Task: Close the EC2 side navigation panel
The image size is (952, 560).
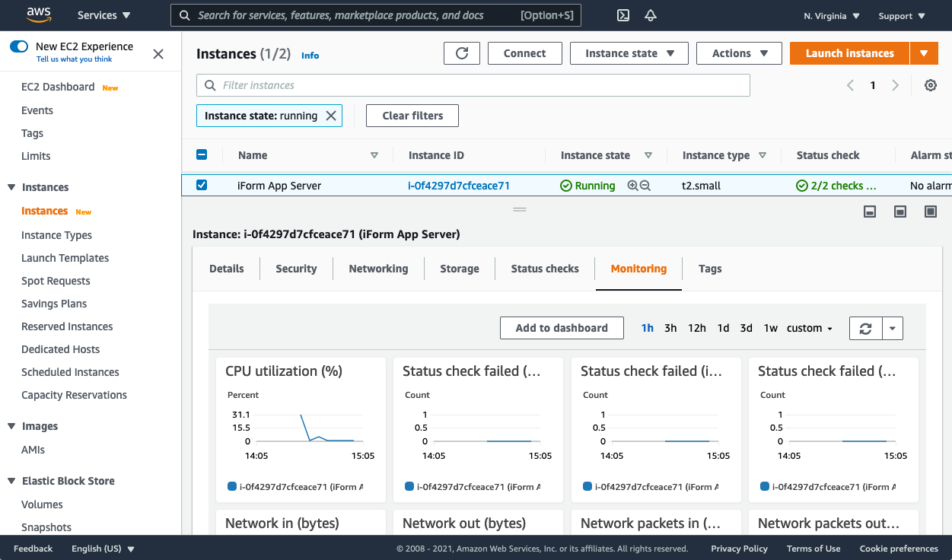Action: click(158, 54)
